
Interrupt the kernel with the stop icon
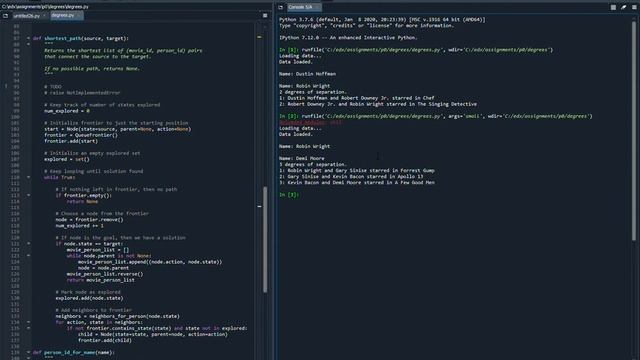tap(613, 7)
